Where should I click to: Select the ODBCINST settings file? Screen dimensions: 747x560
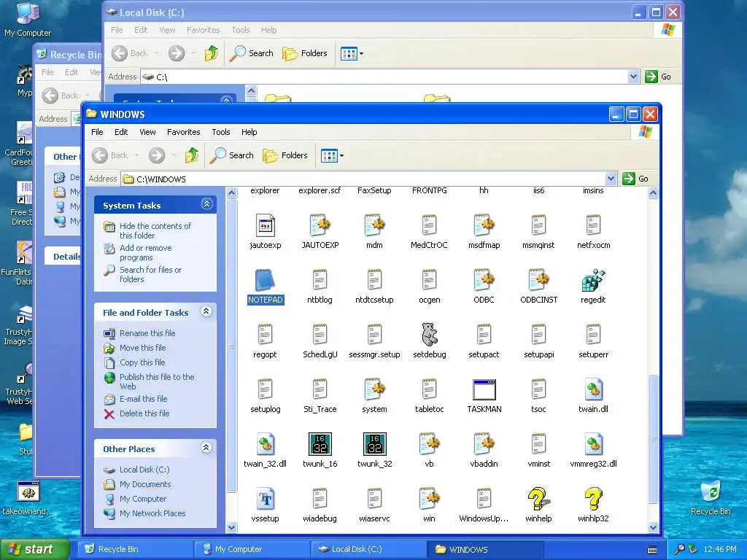[538, 280]
